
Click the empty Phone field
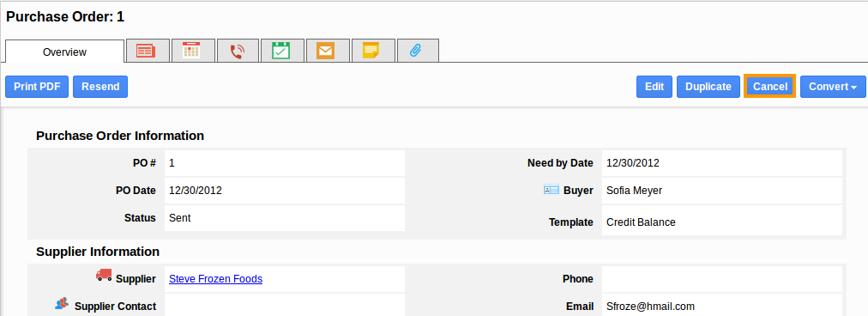(x=722, y=279)
